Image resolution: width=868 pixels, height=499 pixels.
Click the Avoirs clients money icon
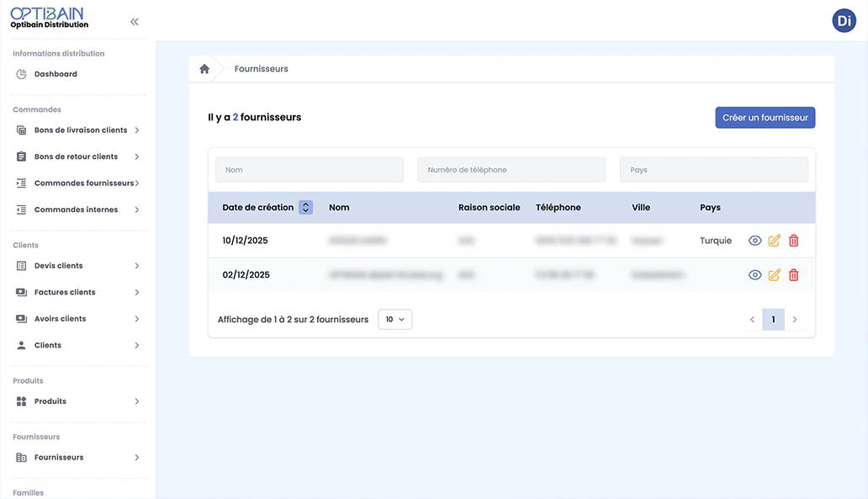(21, 319)
